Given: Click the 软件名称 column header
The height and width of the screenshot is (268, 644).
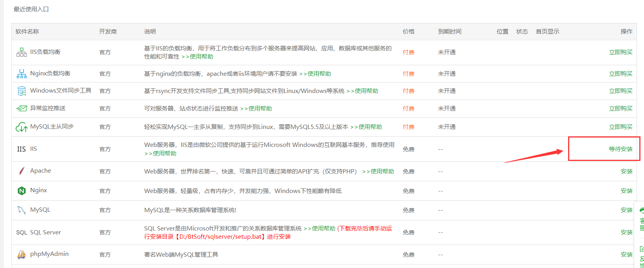Looking at the screenshot, I should pyautogui.click(x=27, y=31).
